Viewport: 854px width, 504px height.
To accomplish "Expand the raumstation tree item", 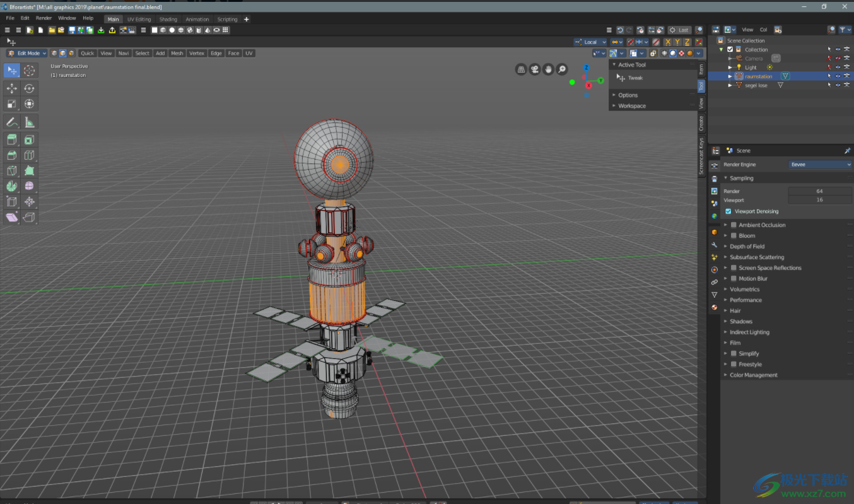I will [x=730, y=76].
